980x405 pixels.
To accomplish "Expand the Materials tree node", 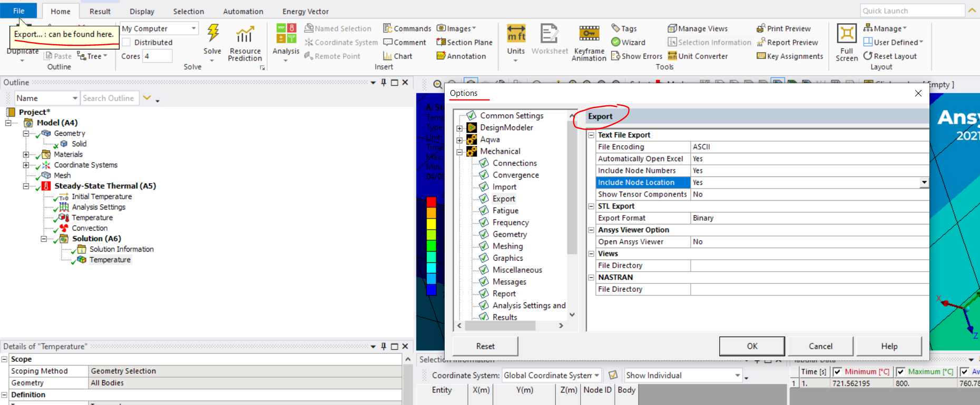I will 26,154.
